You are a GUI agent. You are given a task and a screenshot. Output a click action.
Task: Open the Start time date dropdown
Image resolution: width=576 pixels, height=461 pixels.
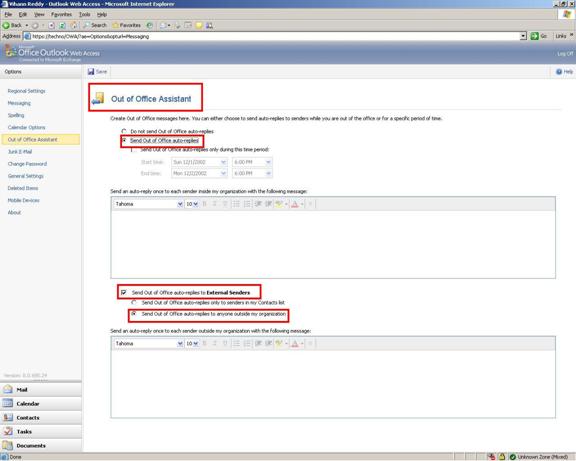(223, 162)
